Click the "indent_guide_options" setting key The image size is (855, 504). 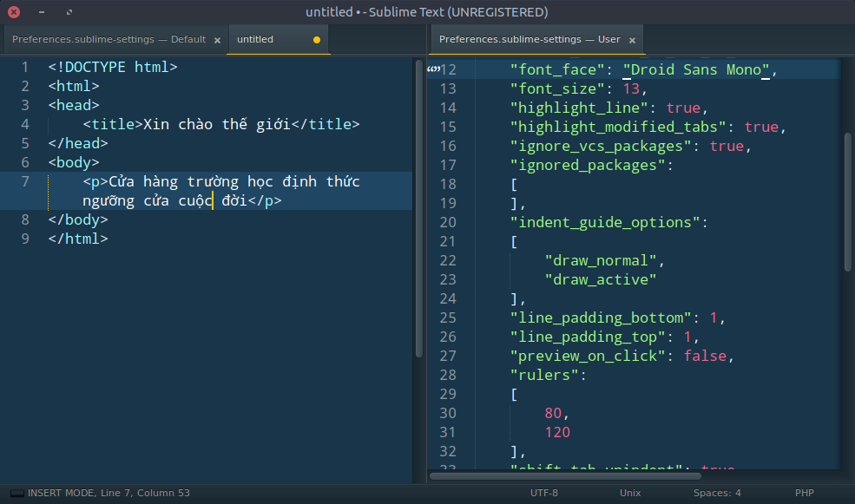(605, 222)
